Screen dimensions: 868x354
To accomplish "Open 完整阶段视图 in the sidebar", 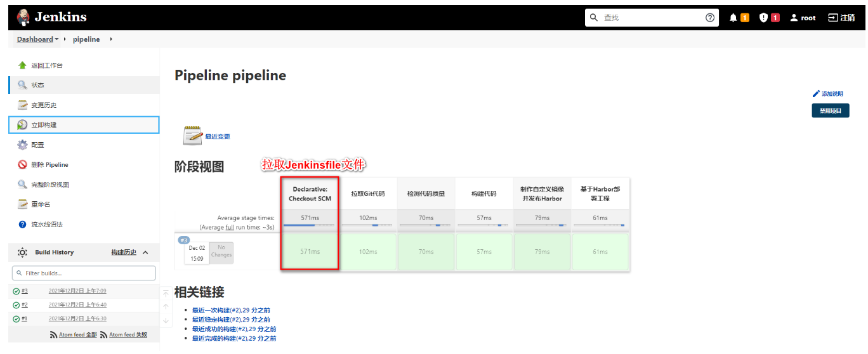I will tap(49, 185).
